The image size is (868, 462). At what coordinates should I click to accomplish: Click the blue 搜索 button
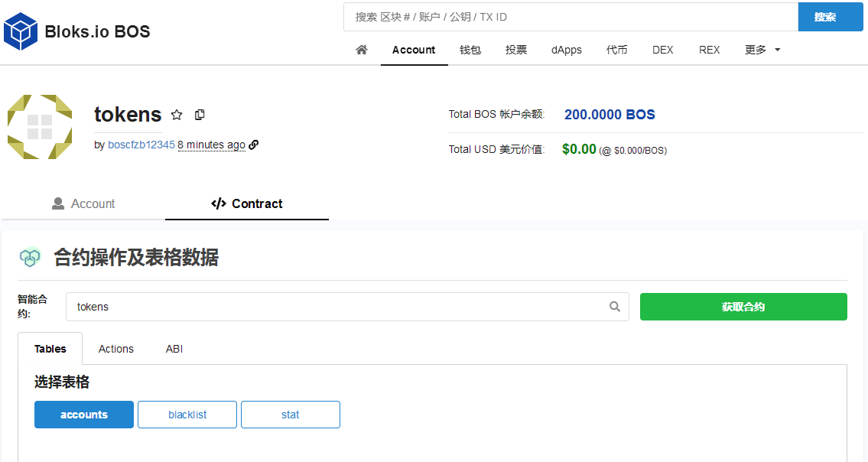point(831,17)
